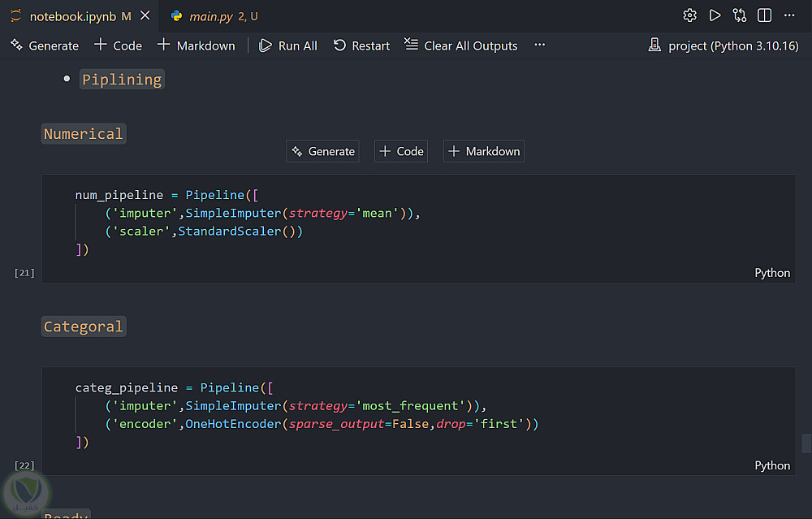Click the vertical scrollbar marker on right edge
Viewport: 812px width, 519px height.
(806, 443)
